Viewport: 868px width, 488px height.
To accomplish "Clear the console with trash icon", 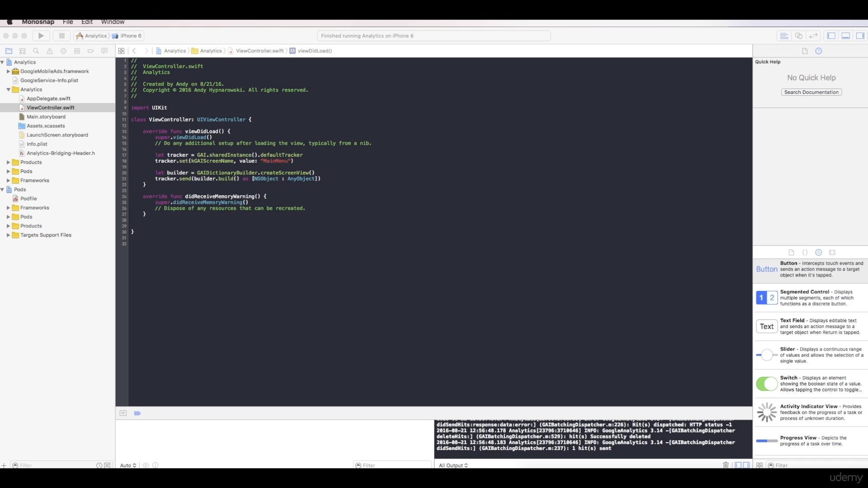I will pos(726,465).
